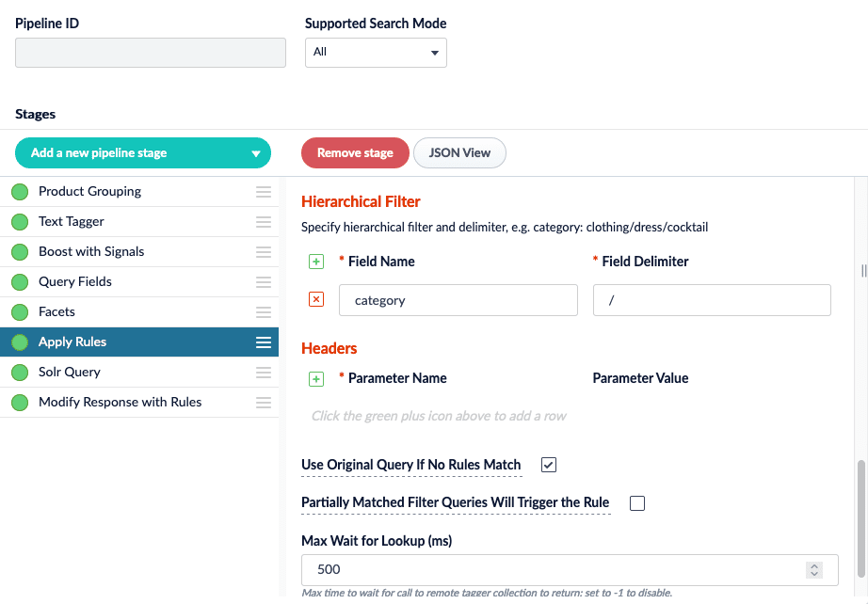Click the Field Delimiter input field
The height and width of the screenshot is (604, 868).
[x=712, y=301]
